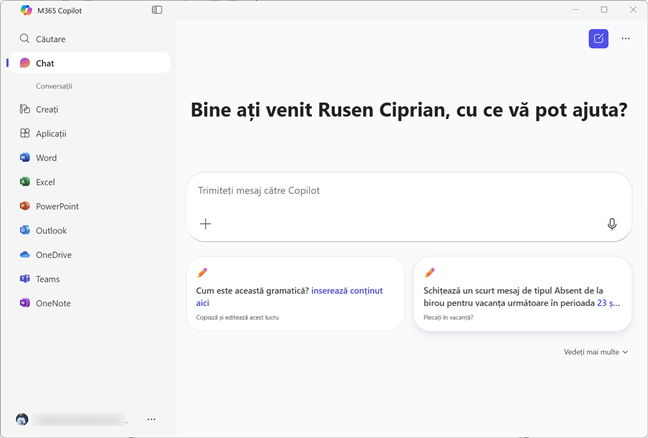Viewport: 648px width, 438px height.
Task: Open Excel label in sidebar
Action: pos(45,182)
